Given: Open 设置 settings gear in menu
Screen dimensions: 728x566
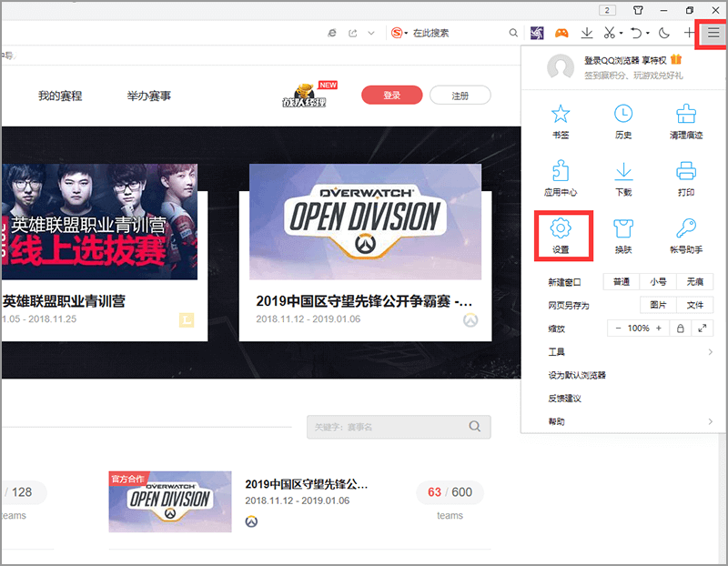Looking at the screenshot, I should click(561, 237).
